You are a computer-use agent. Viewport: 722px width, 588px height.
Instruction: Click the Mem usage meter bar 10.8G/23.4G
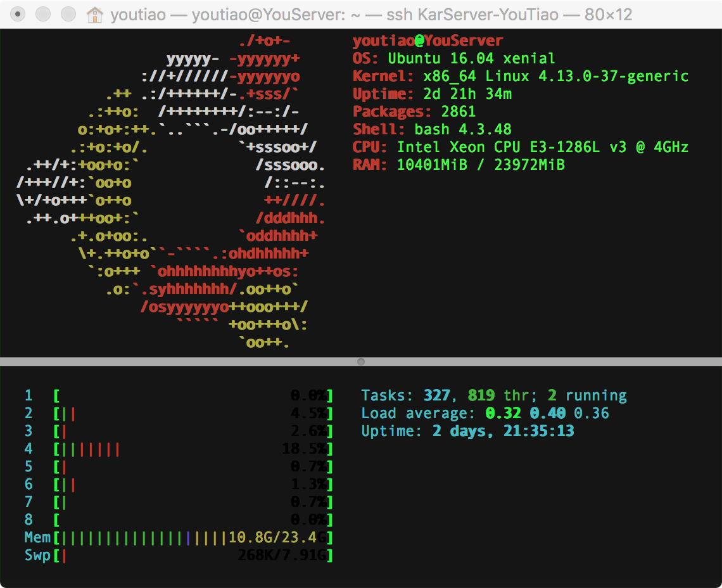coord(193,537)
